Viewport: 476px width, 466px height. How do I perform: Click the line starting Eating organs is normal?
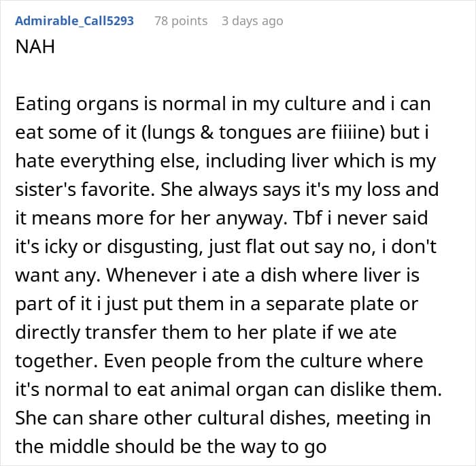click(223, 104)
